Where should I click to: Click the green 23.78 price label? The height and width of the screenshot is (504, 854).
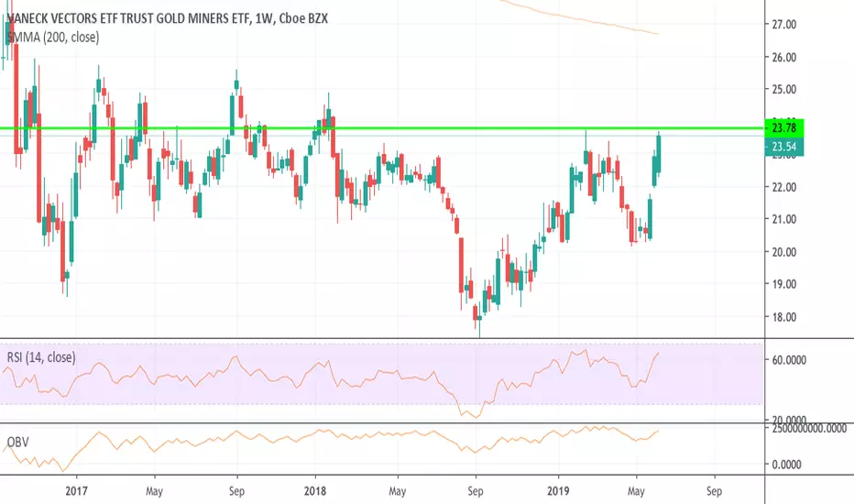[x=784, y=128]
